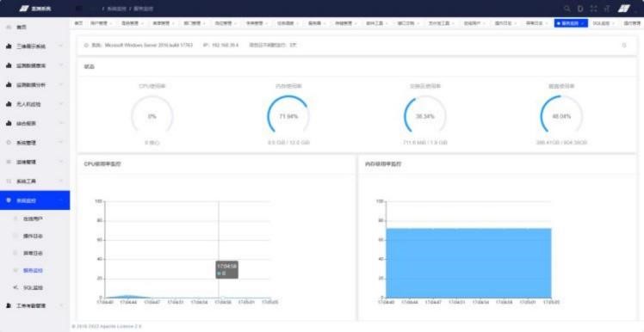Expand the 综合报表 menu chevron
This screenshot has height=332, width=644.
pos(61,123)
